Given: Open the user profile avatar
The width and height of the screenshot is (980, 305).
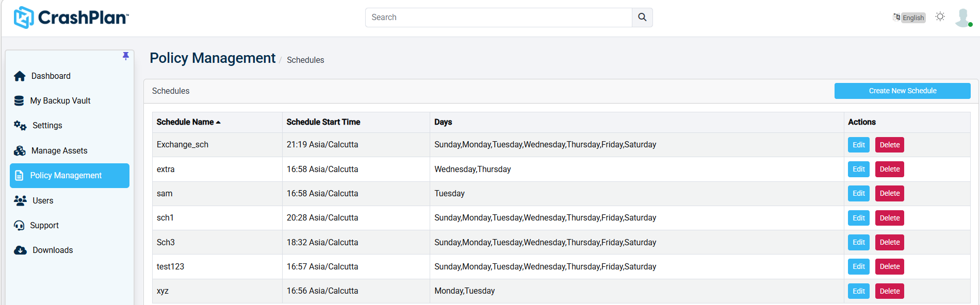Looking at the screenshot, I should [963, 18].
